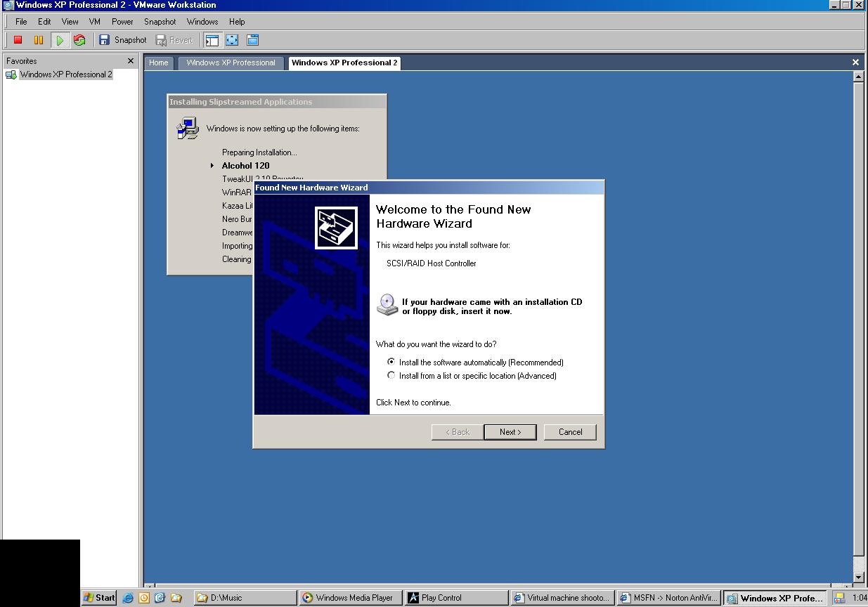Switch to Virtual machine shooto... taskbar window
868x607 pixels.
click(x=562, y=598)
